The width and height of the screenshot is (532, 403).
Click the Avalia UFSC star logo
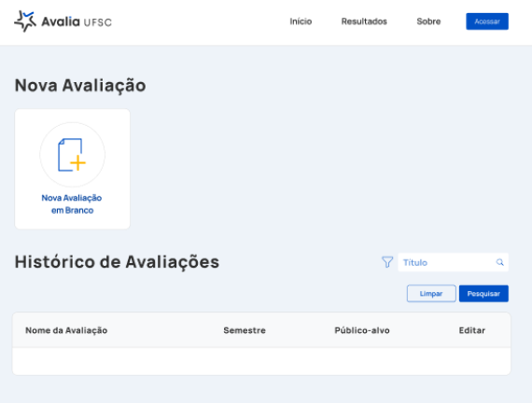pyautogui.click(x=25, y=21)
